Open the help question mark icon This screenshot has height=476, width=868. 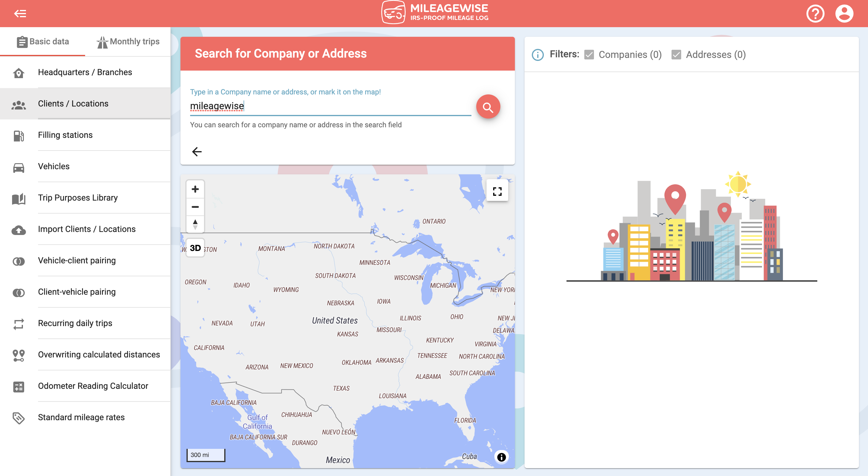coord(815,14)
